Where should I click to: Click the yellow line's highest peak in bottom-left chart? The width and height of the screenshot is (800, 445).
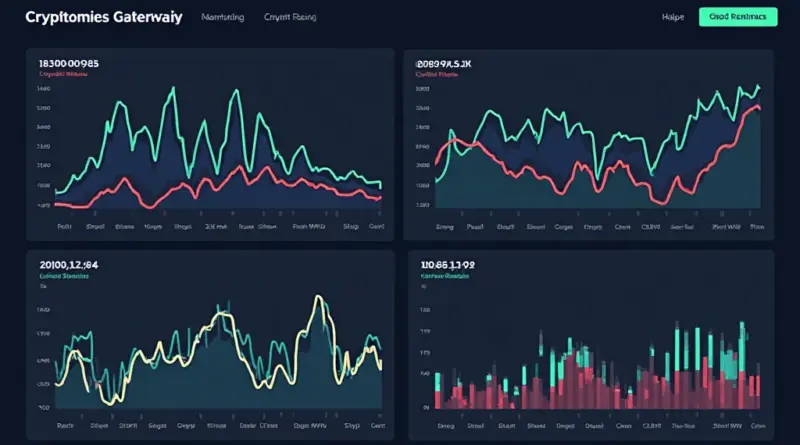point(318,297)
